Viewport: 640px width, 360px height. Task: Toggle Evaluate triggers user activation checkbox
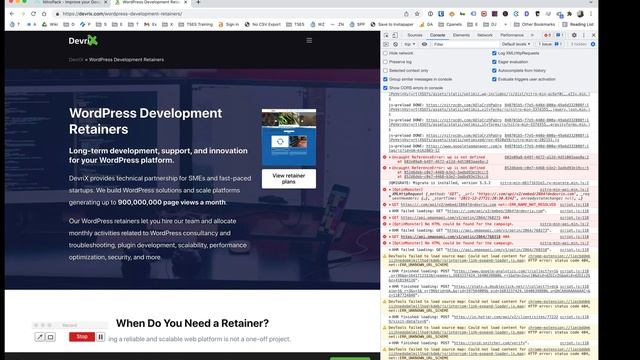[494, 79]
